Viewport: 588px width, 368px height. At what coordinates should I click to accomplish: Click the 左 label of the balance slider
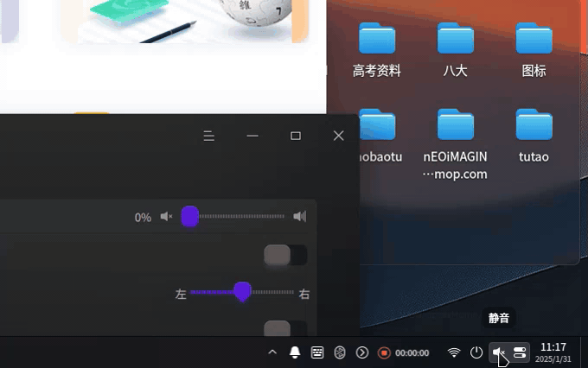click(181, 294)
